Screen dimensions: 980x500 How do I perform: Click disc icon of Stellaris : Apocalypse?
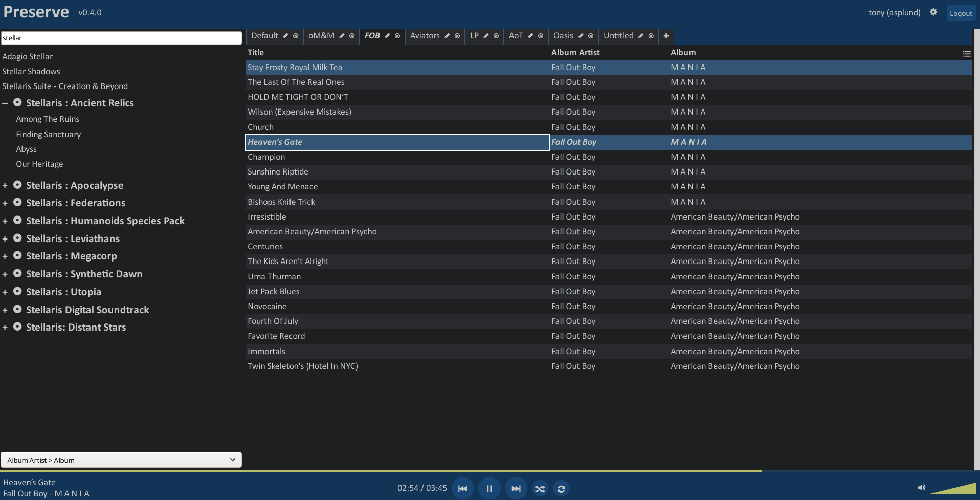click(x=17, y=185)
